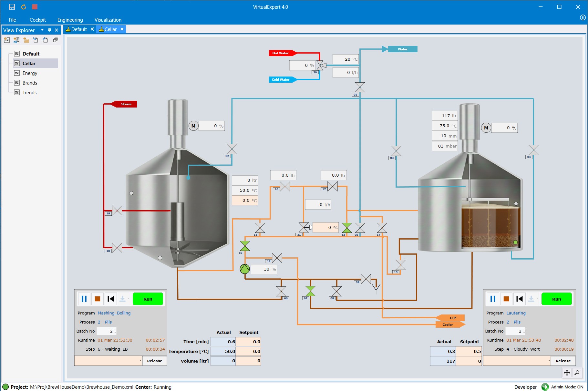The height and width of the screenshot is (391, 588).
Task: Open the dropdown left of Lautering Release
Action: pos(549,361)
